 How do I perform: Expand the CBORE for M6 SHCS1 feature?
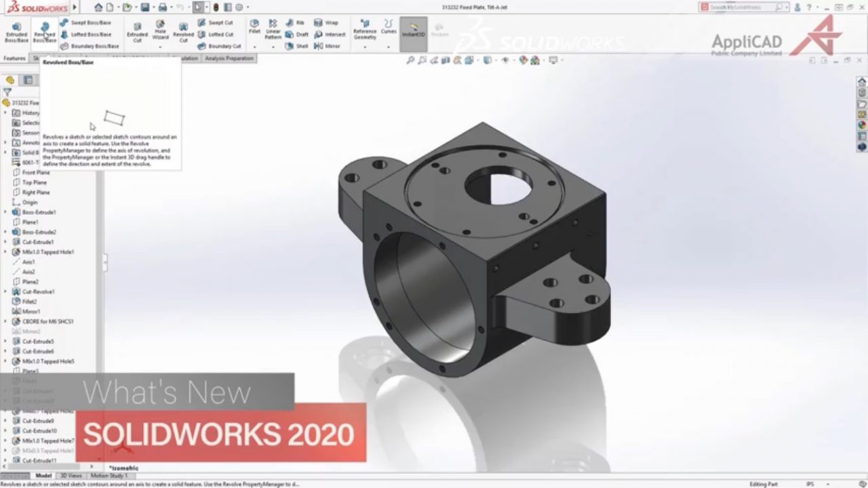coord(5,321)
